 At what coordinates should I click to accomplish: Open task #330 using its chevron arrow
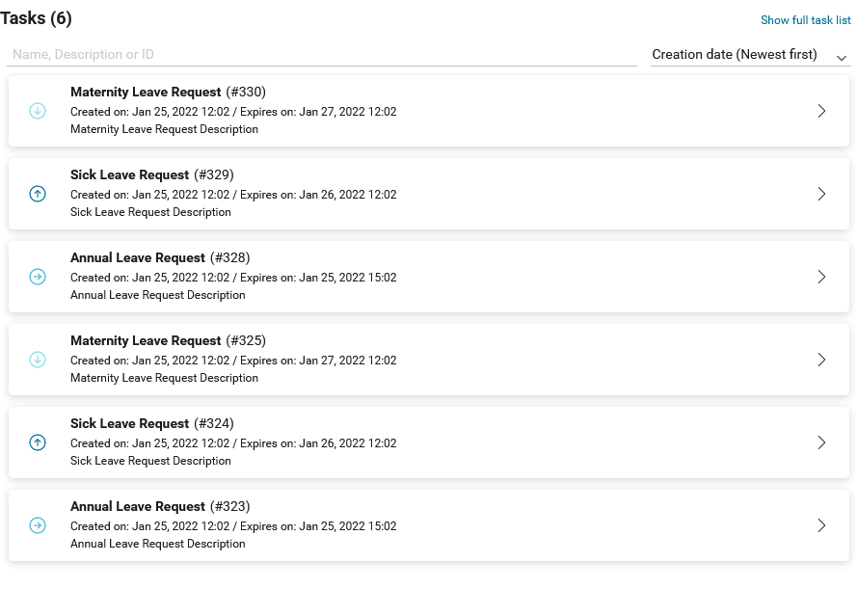(x=821, y=111)
